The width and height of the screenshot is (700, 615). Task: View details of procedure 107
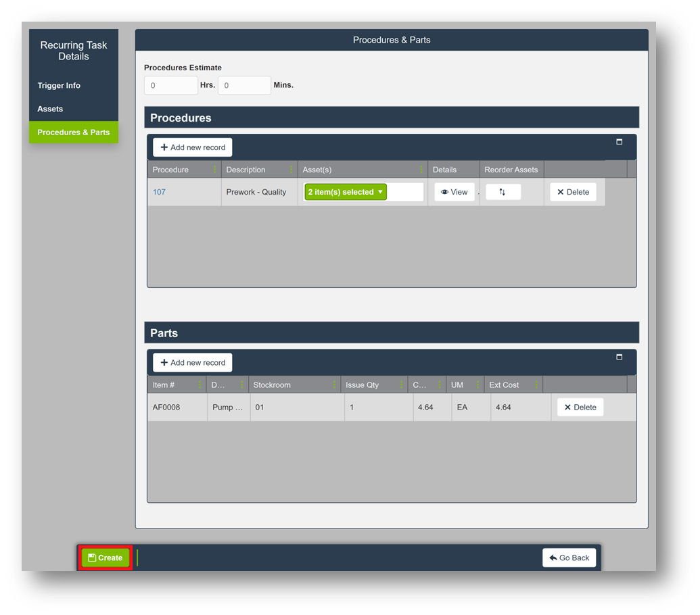coord(454,192)
